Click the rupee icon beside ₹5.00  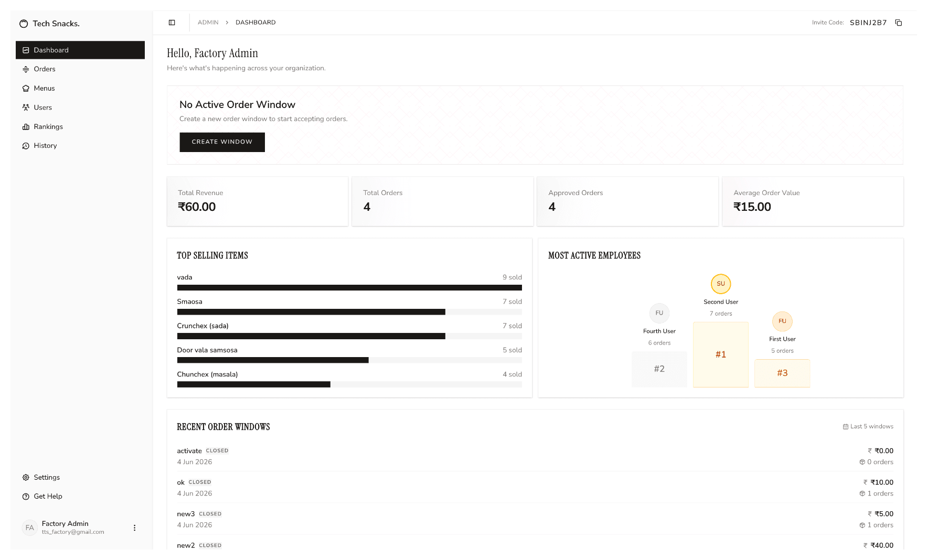tap(870, 514)
